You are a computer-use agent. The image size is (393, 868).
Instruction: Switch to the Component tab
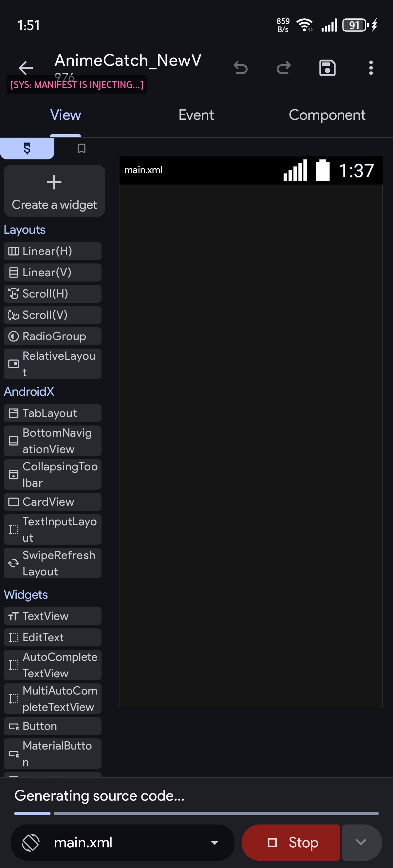pyautogui.click(x=327, y=115)
